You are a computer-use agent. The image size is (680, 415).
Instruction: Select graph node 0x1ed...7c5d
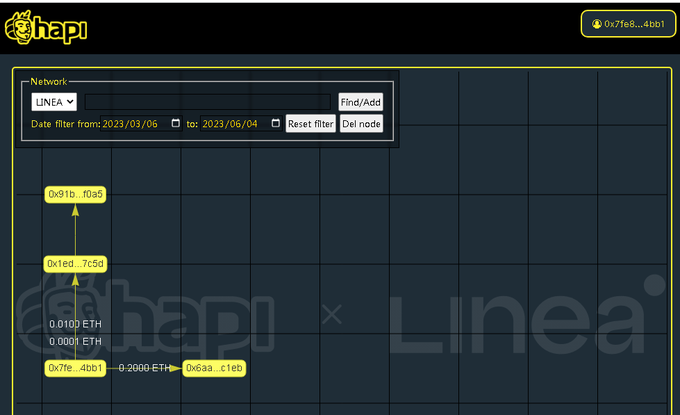(x=75, y=264)
